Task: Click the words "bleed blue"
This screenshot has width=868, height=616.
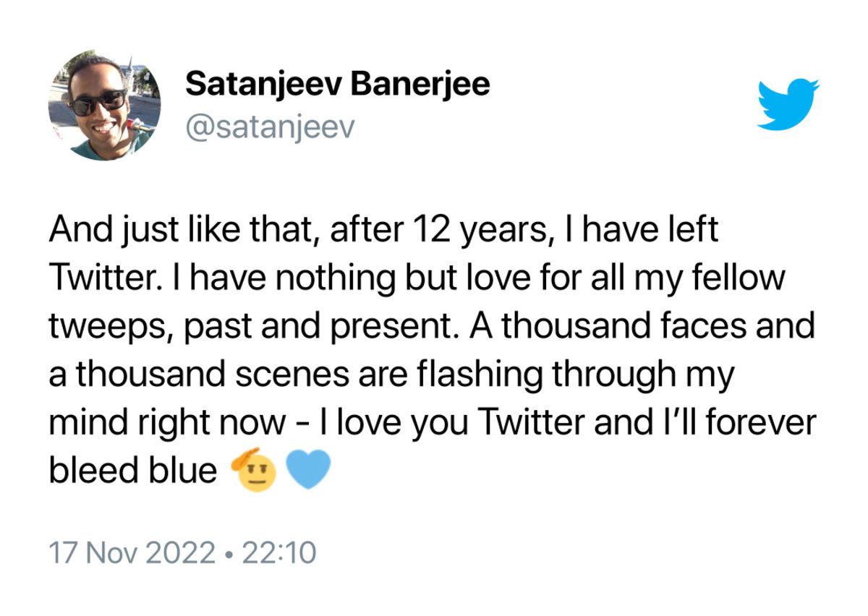Action: click(x=132, y=471)
